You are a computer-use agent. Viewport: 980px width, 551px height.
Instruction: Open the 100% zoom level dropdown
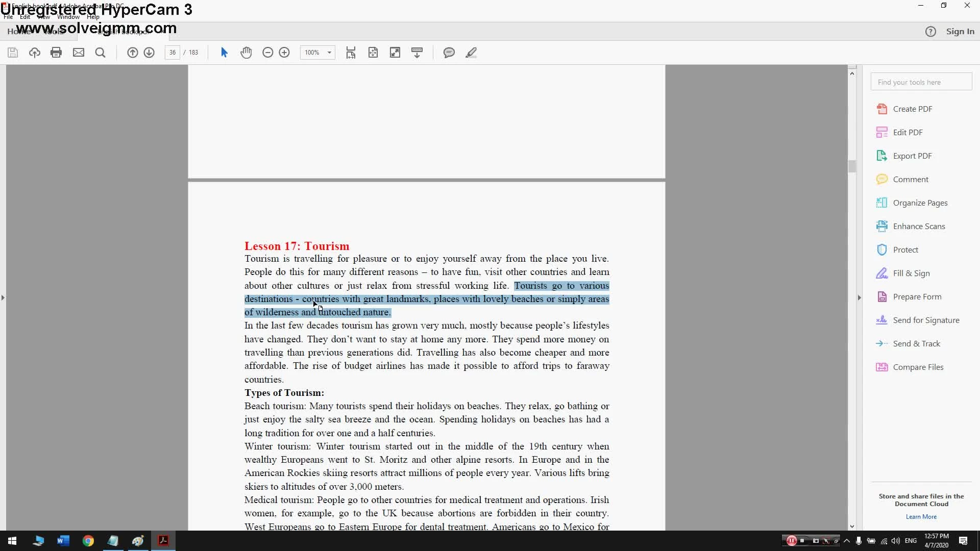click(317, 53)
